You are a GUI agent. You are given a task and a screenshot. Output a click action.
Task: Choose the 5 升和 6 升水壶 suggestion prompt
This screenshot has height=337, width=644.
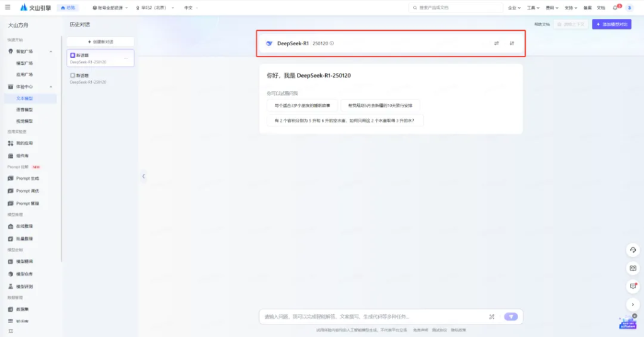point(345,121)
